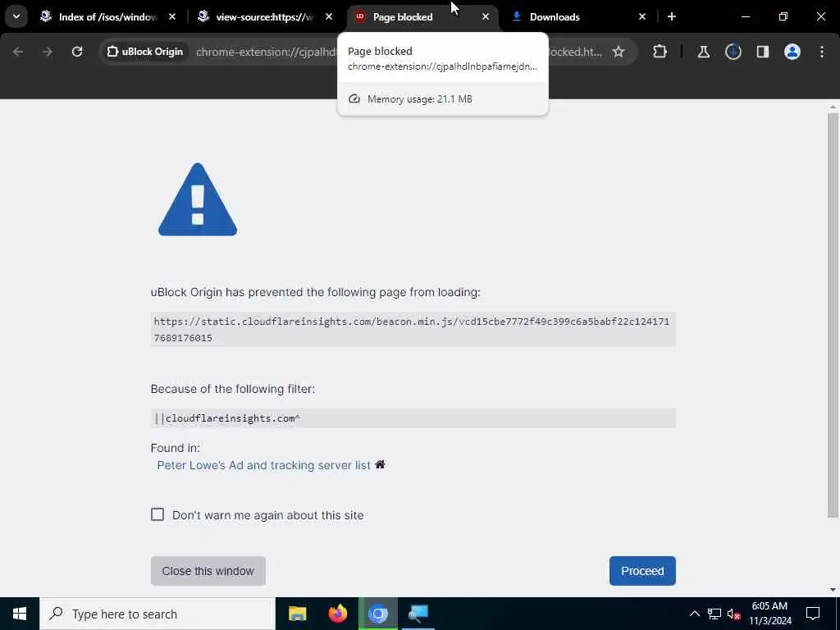Open the notifications action center icon
This screenshot has height=630, width=840.
[x=813, y=614]
